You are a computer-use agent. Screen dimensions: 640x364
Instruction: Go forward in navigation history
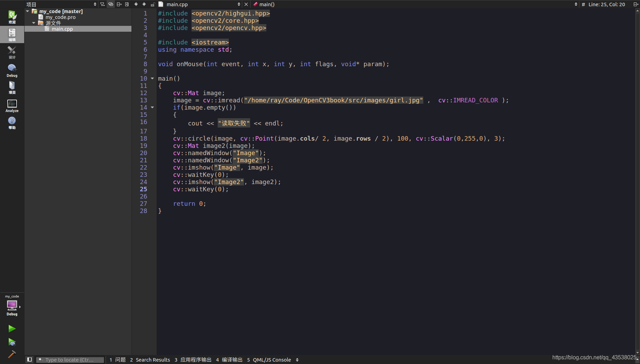pos(144,4)
